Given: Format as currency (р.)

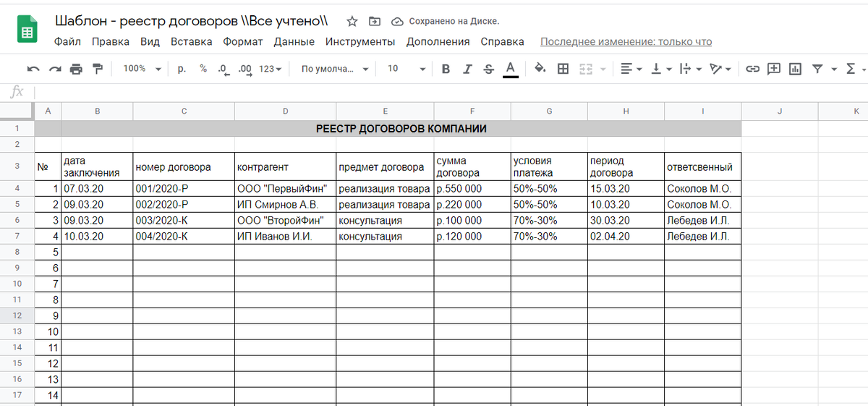Looking at the screenshot, I should [x=182, y=69].
